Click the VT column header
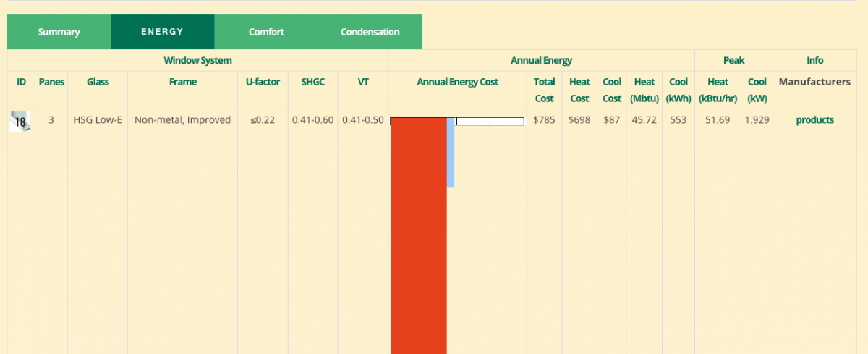The image size is (868, 354). click(x=363, y=82)
